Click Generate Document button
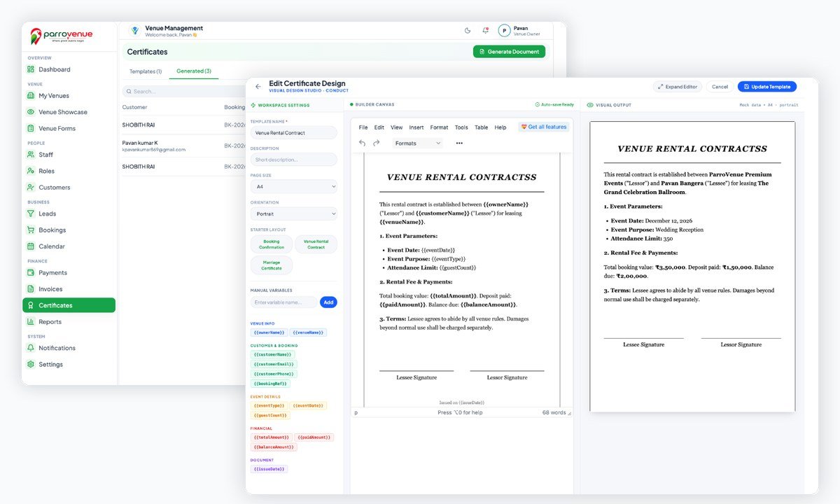This screenshot has height=504, width=840. coord(509,52)
